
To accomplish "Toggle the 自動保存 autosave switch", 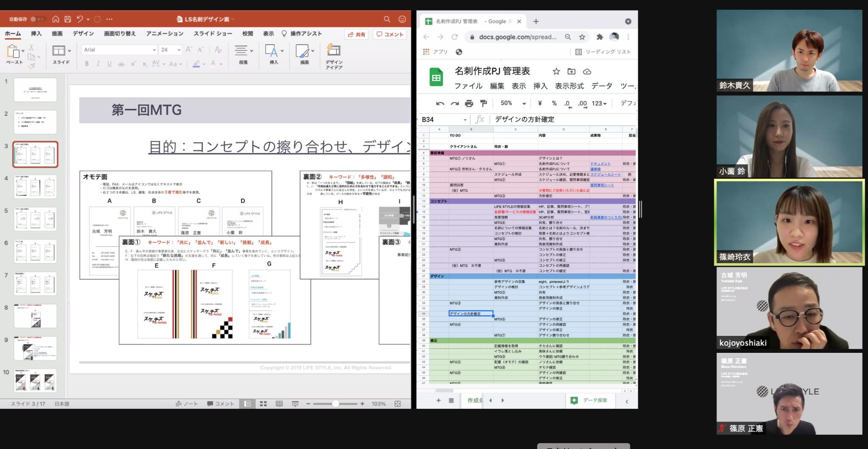I will 37,19.
